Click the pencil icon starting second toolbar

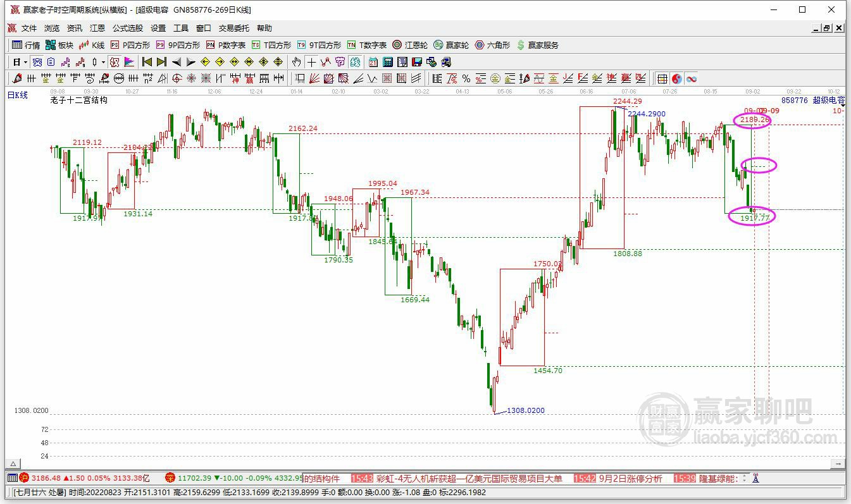tap(17, 78)
